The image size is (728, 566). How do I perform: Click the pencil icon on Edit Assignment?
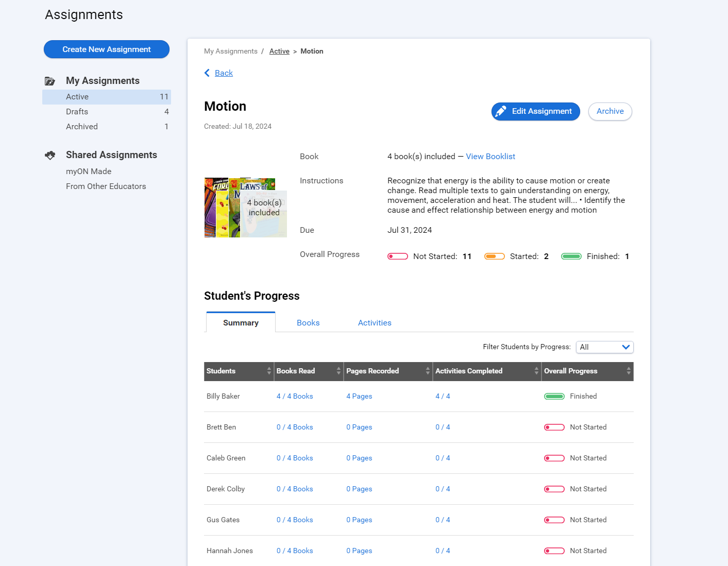[501, 111]
